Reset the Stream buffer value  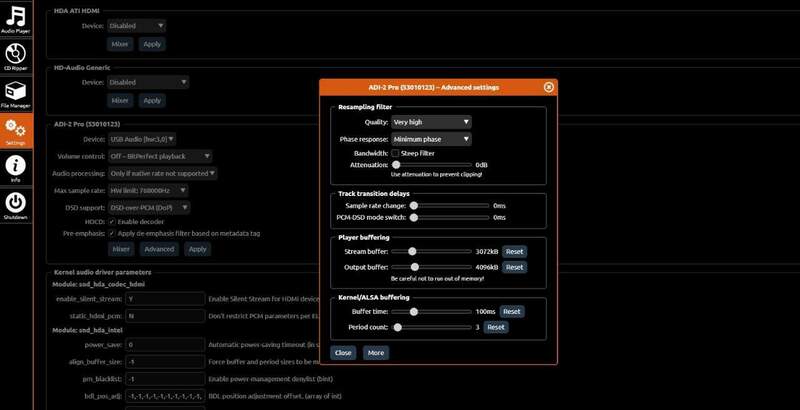[x=514, y=252]
